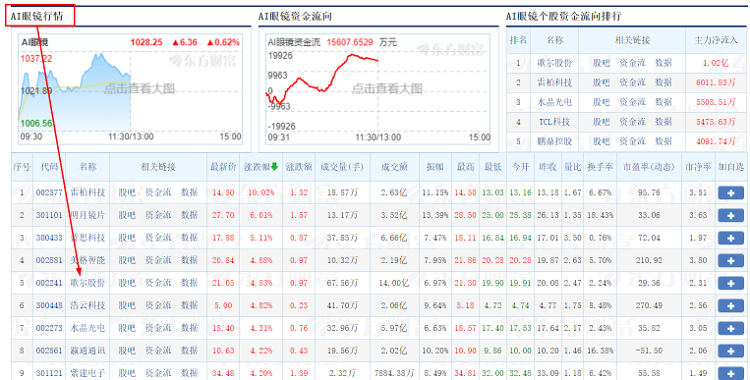Image resolution: width=750 pixels, height=380 pixels.
Task: Open 资金流 link for ranking entry TCL科技
Action: tap(632, 122)
